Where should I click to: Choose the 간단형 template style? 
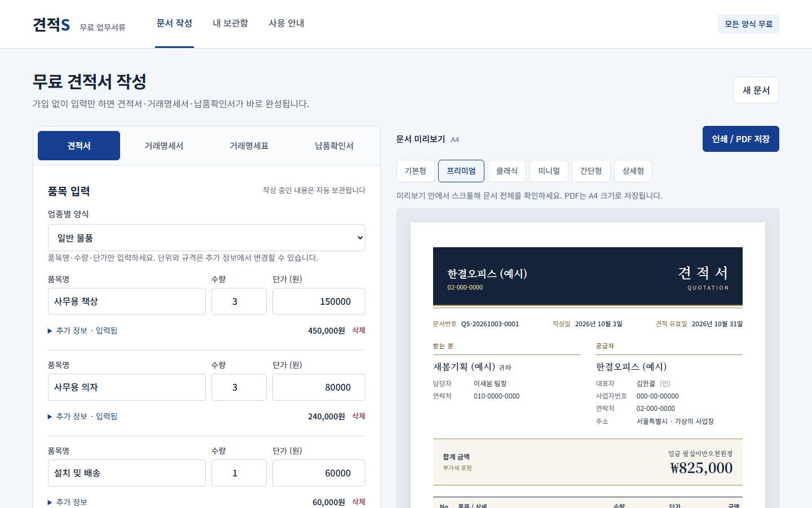point(591,171)
